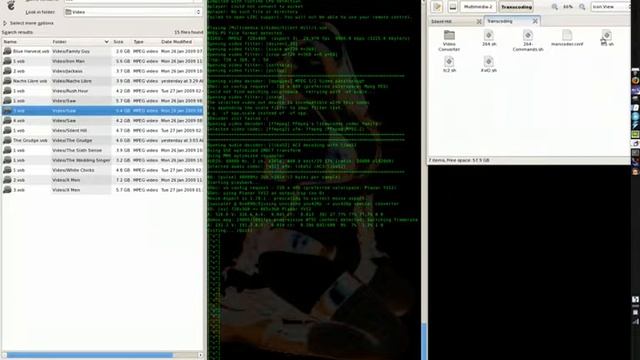Screen dimensions: 640x360
Task: Toggle text-based location bar in file manager
Action: (437, 7)
